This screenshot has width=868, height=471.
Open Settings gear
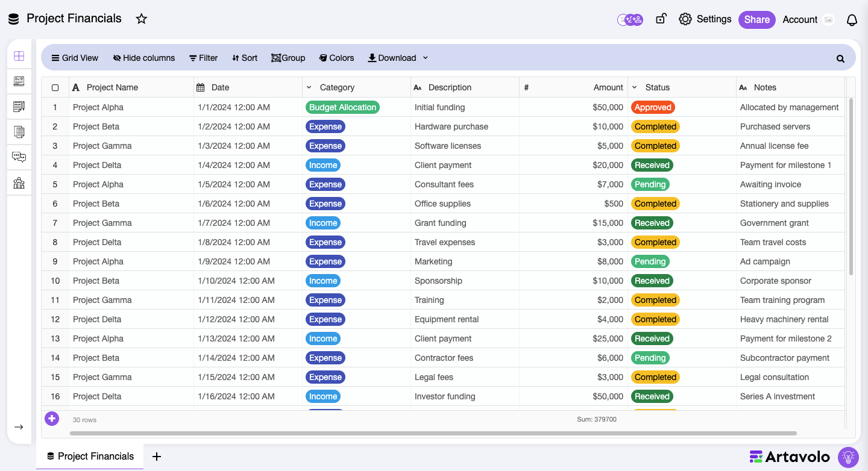point(685,19)
